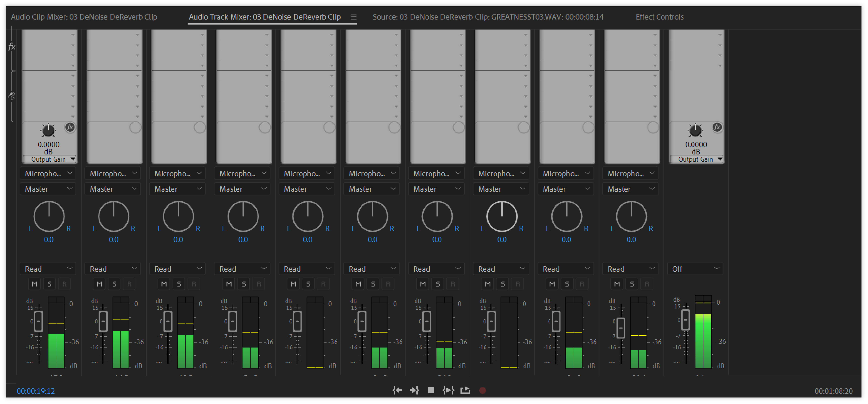Viewport: 868px width, 404px height.
Task: Click the red Record button
Action: [x=483, y=391]
